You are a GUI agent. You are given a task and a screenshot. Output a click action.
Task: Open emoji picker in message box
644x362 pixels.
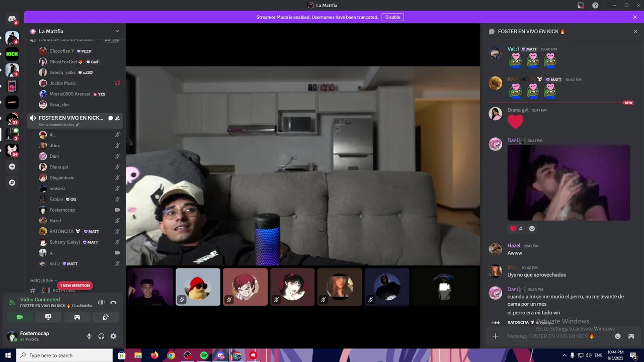[x=618, y=336]
